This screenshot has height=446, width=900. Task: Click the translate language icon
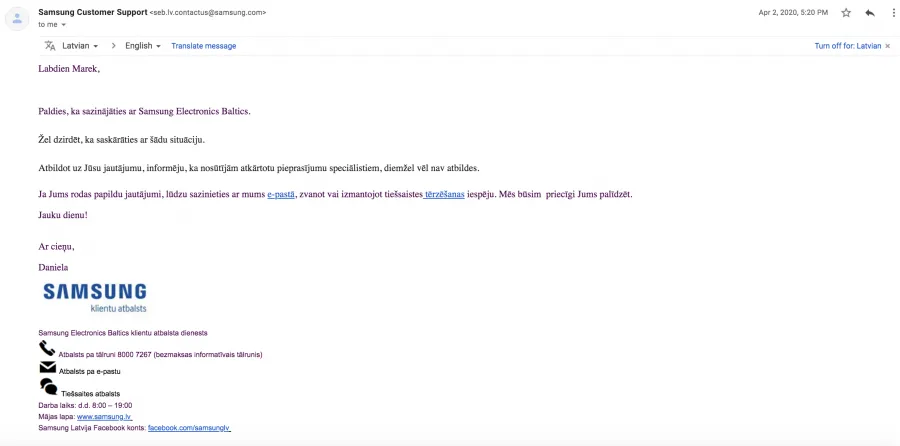(50, 46)
